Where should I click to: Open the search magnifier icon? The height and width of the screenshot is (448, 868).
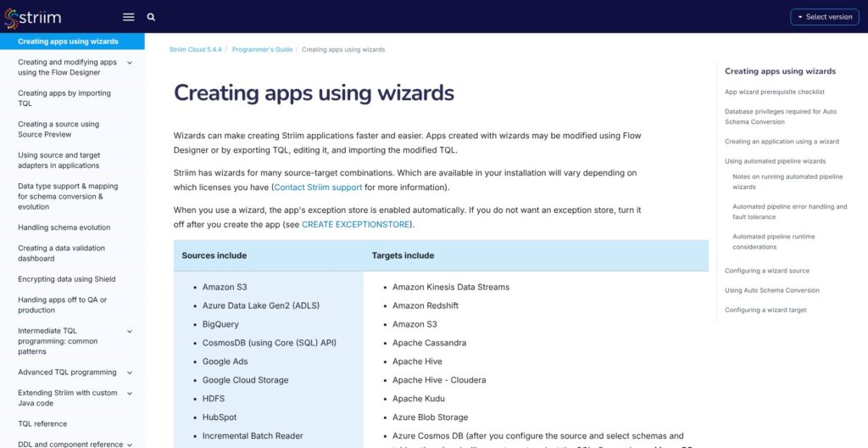point(151,17)
